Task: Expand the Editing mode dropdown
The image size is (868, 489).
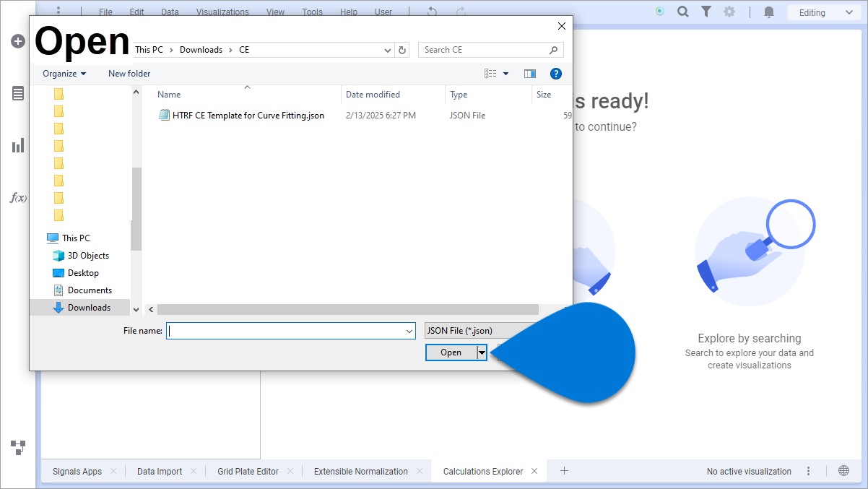Action: pyautogui.click(x=822, y=12)
